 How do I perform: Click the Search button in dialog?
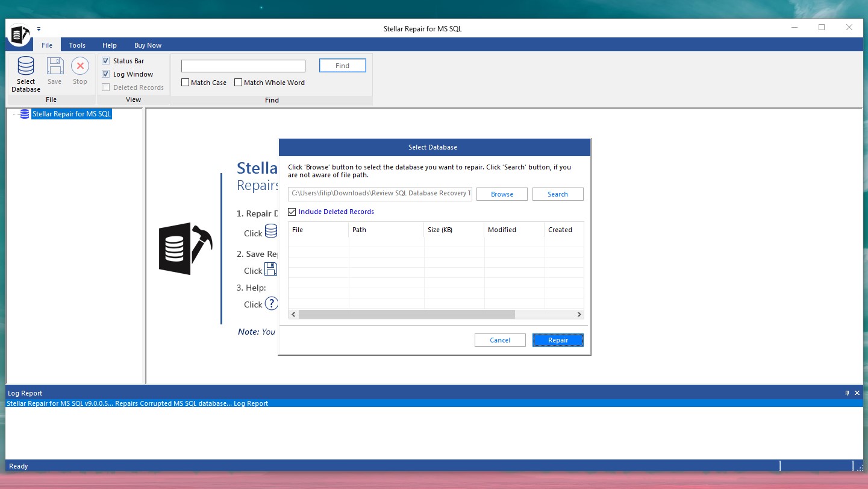click(x=558, y=194)
